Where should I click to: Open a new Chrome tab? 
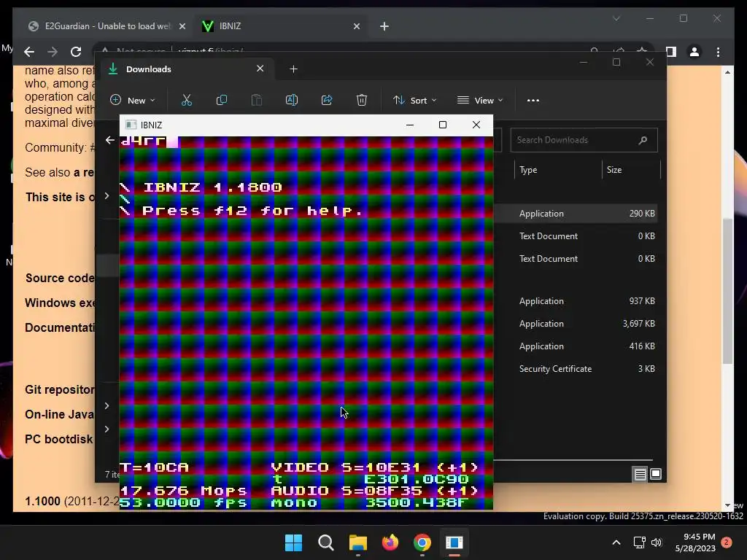pyautogui.click(x=384, y=26)
